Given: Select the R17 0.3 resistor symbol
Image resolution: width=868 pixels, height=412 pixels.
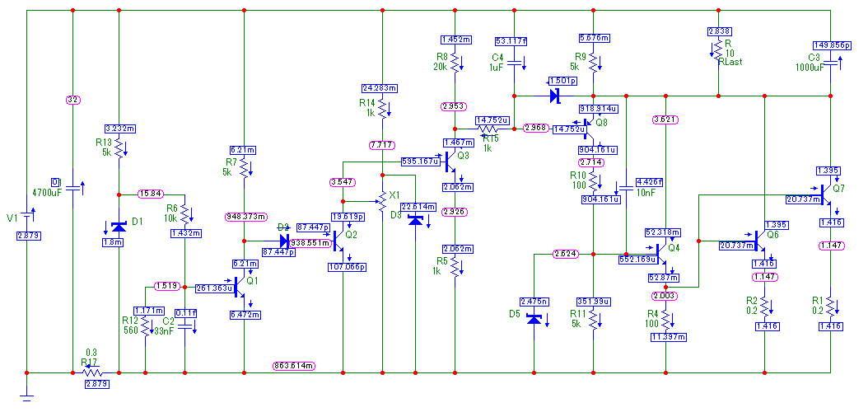Looking at the screenshot, I should tap(93, 372).
